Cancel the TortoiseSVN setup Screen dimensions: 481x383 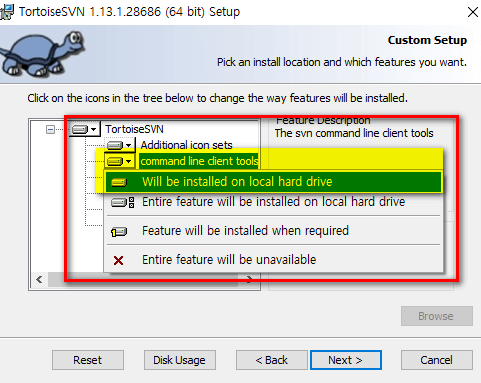pyautogui.click(x=437, y=360)
